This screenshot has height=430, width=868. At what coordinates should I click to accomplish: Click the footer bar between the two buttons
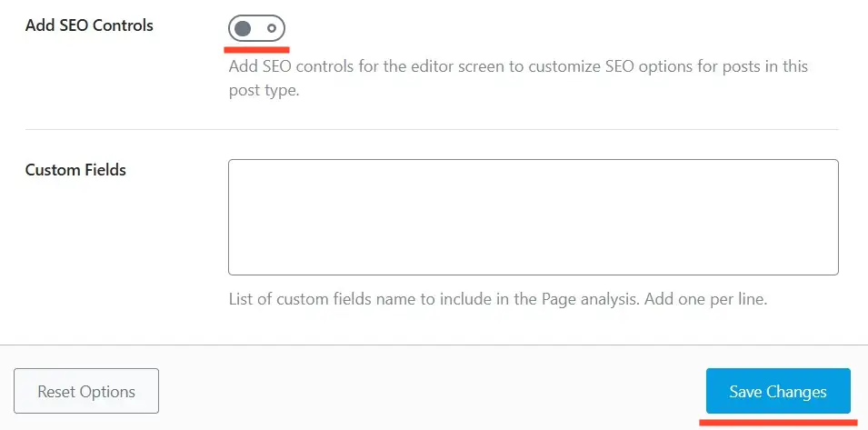[x=432, y=392]
